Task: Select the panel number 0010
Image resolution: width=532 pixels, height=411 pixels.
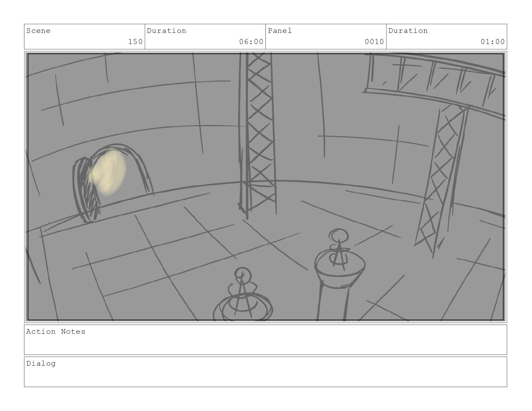Action: (x=374, y=42)
